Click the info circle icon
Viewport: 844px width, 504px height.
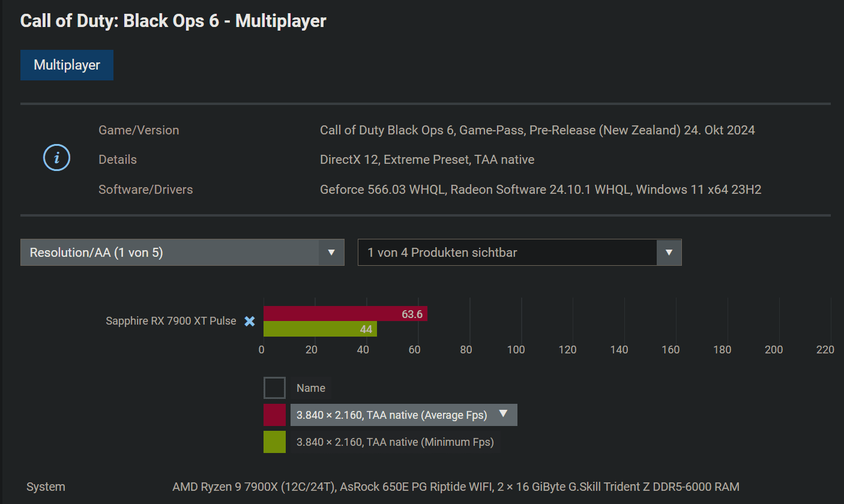[57, 158]
